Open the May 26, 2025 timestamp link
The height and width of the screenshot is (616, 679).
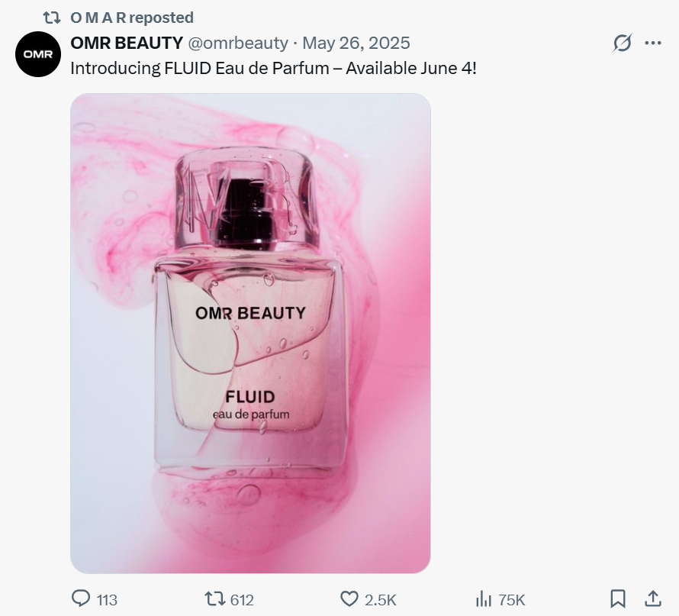[356, 43]
